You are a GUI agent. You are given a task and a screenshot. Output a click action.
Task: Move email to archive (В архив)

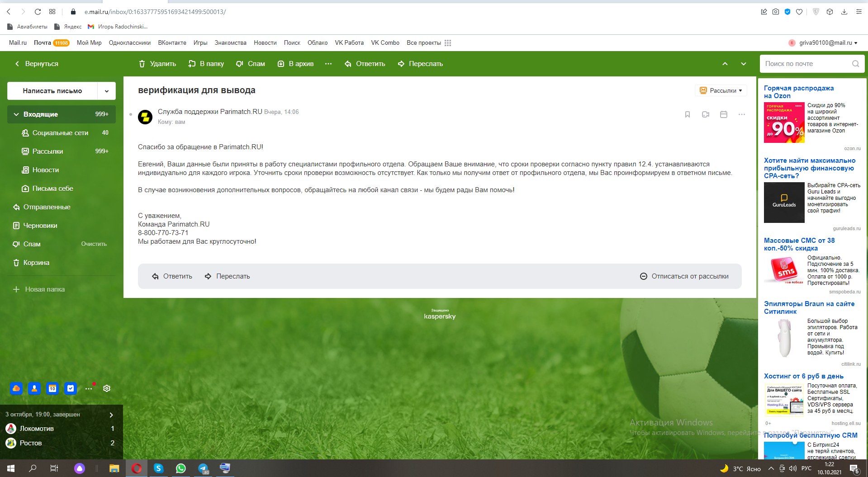[295, 64]
